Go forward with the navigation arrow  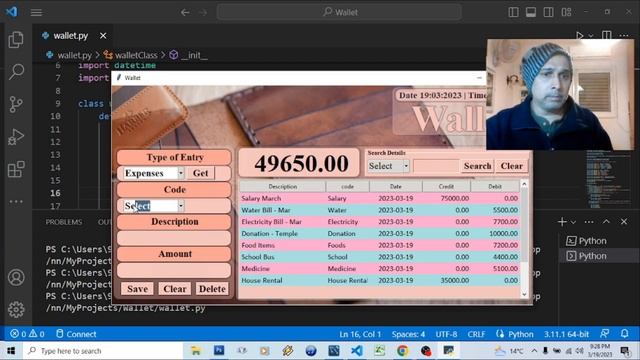pyautogui.click(x=203, y=12)
